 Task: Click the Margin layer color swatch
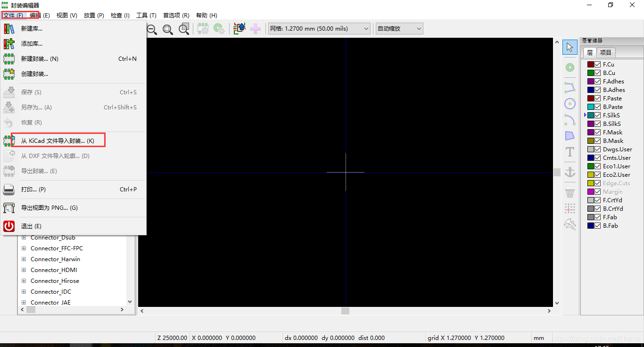coord(590,192)
